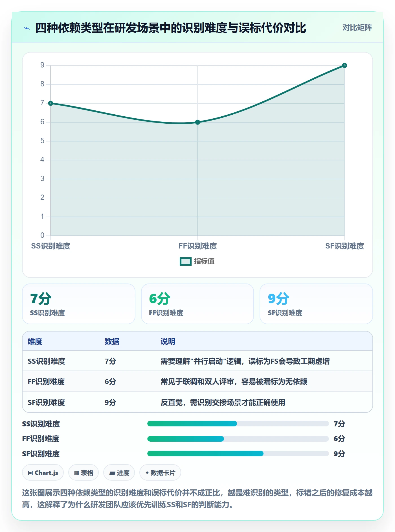This screenshot has width=395, height=532.
Task: Click the SF识别难度 progress bar
Action: pos(238,453)
